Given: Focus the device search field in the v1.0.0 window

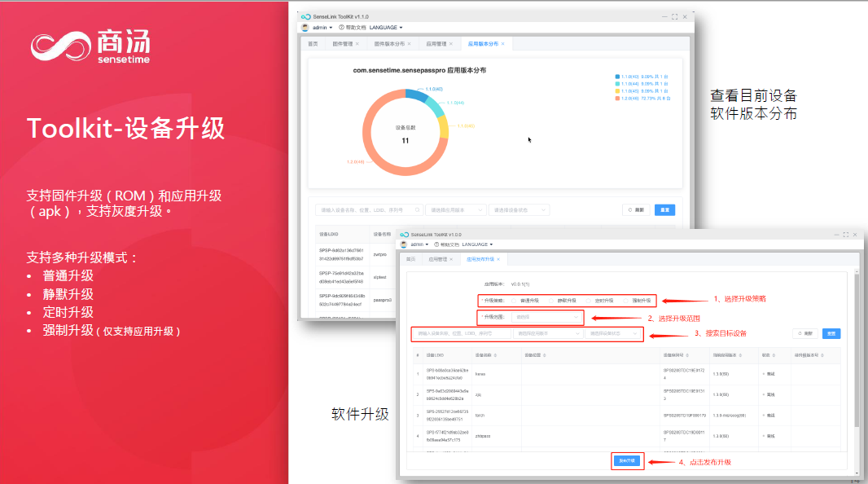Looking at the screenshot, I should coord(462,333).
